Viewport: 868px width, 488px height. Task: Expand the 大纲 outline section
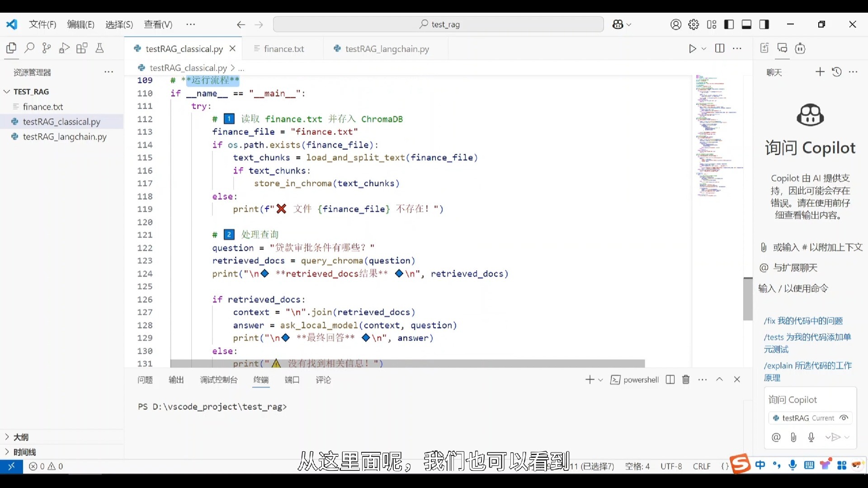coord(21,437)
